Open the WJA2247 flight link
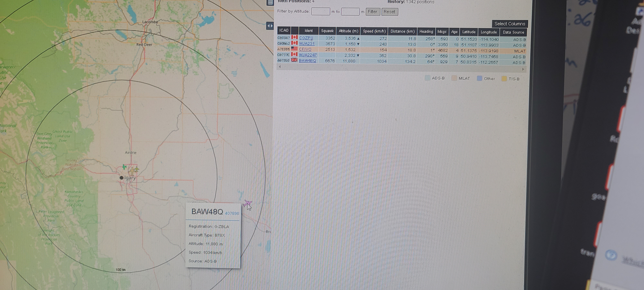 [308, 55]
